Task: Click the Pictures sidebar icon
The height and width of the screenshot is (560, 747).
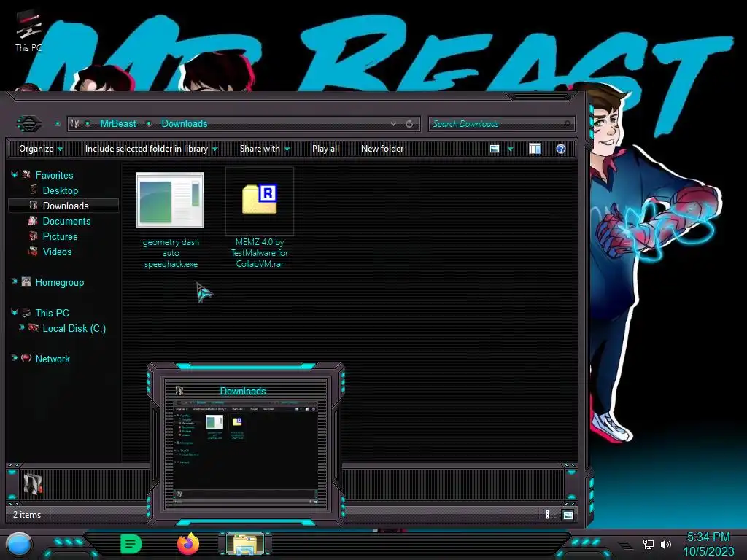Action: point(33,236)
